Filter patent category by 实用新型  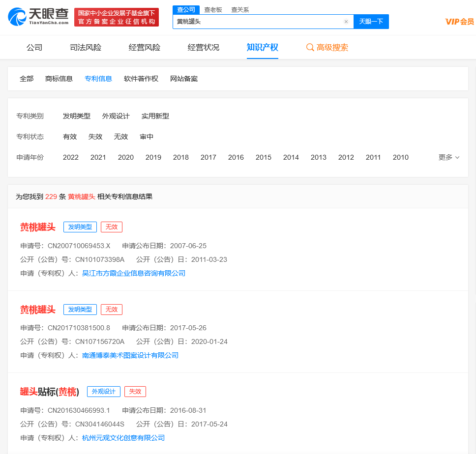pyautogui.click(x=155, y=116)
